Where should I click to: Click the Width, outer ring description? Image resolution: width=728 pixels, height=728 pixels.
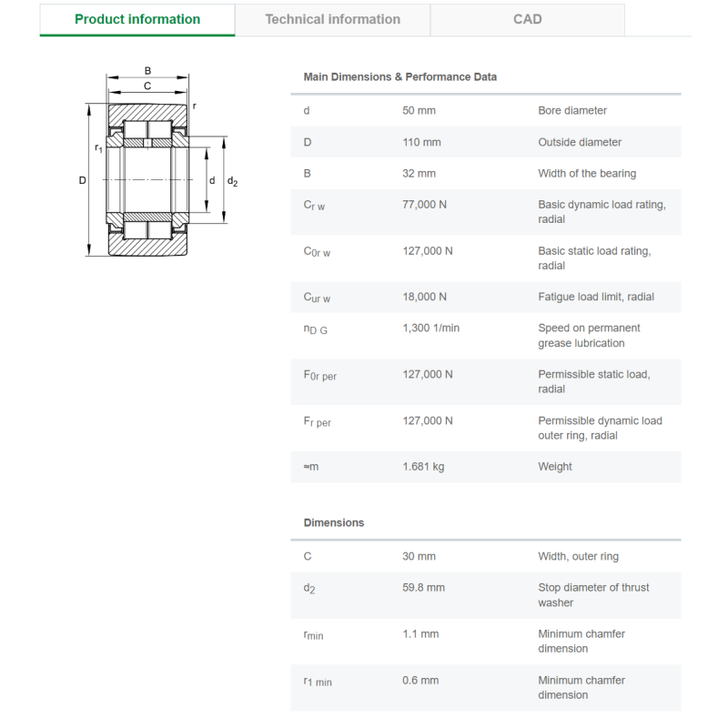coord(578,556)
